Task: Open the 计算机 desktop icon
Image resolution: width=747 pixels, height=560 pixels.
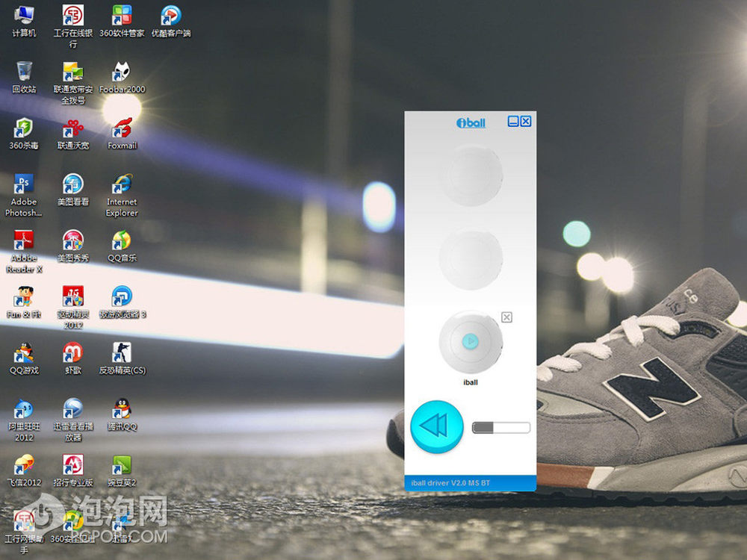Action: coord(24,22)
